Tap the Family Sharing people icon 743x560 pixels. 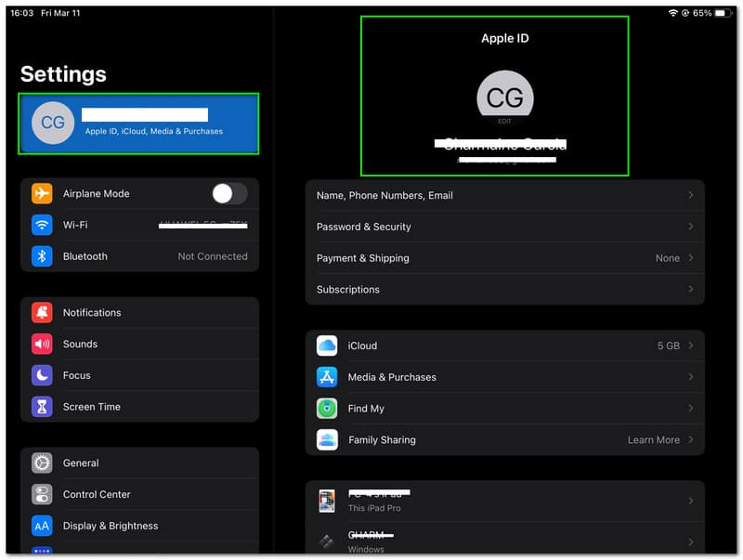point(327,439)
